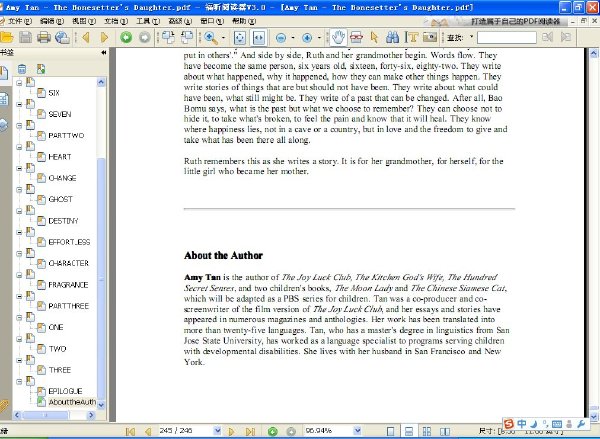Viewport: 600px width, 439px height.
Task: Open the PARTTHREE bookmark
Action: (x=68, y=306)
